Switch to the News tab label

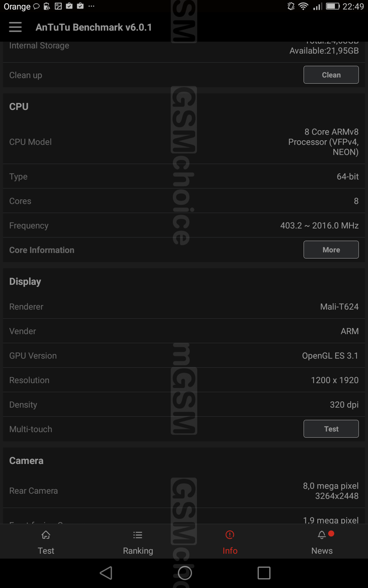point(322,551)
